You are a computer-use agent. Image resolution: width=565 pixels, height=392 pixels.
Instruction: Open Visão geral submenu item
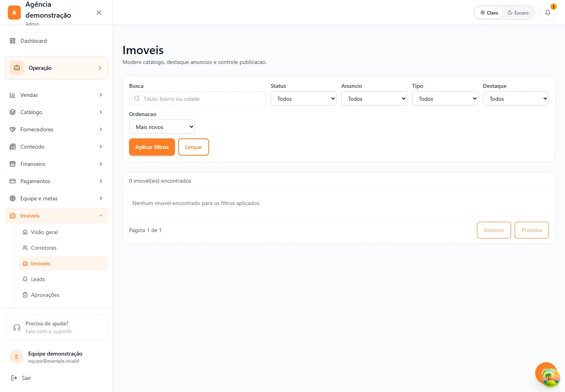(x=64, y=232)
